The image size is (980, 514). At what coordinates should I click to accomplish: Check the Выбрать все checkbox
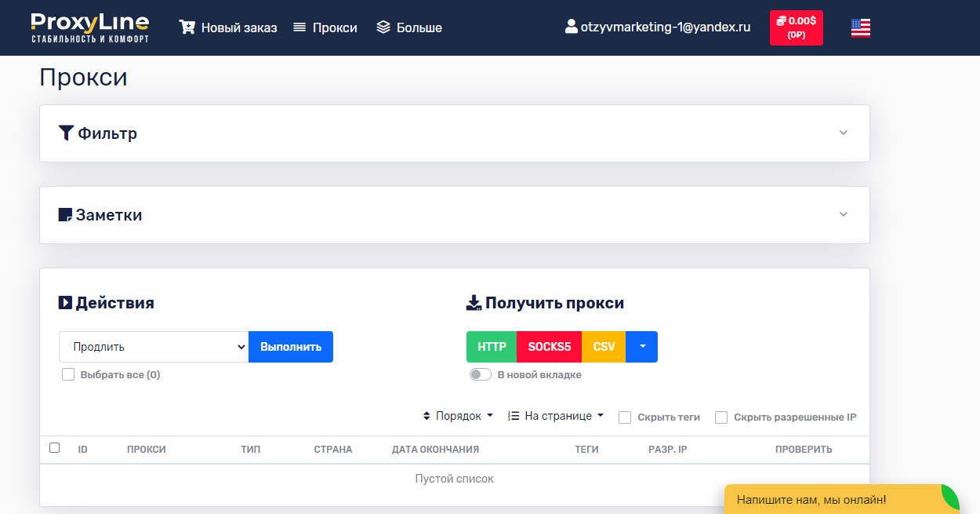pos(68,375)
